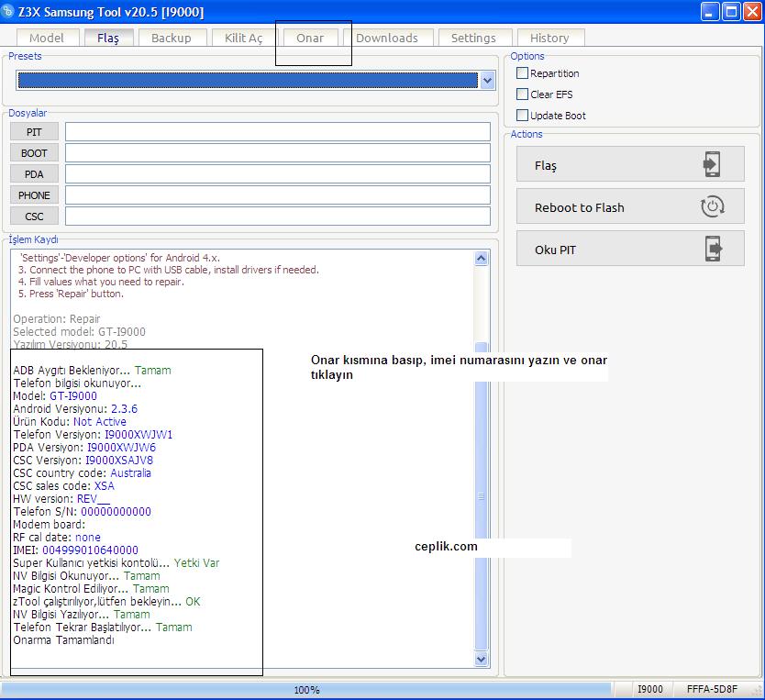This screenshot has width=765, height=700.
Task: Click the IMEI value 004999010640000
Action: point(90,550)
